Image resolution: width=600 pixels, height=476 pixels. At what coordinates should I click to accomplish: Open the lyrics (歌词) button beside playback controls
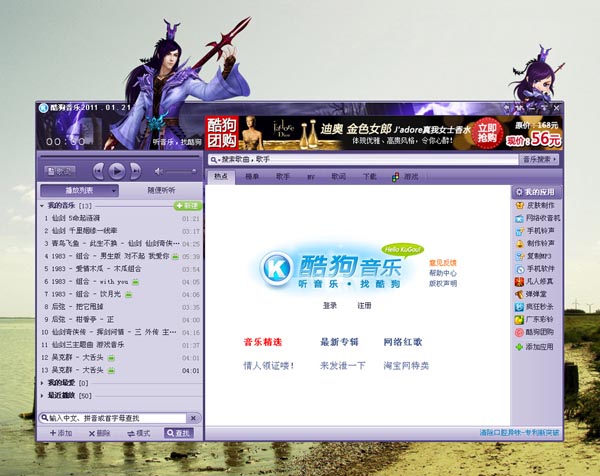[x=60, y=171]
